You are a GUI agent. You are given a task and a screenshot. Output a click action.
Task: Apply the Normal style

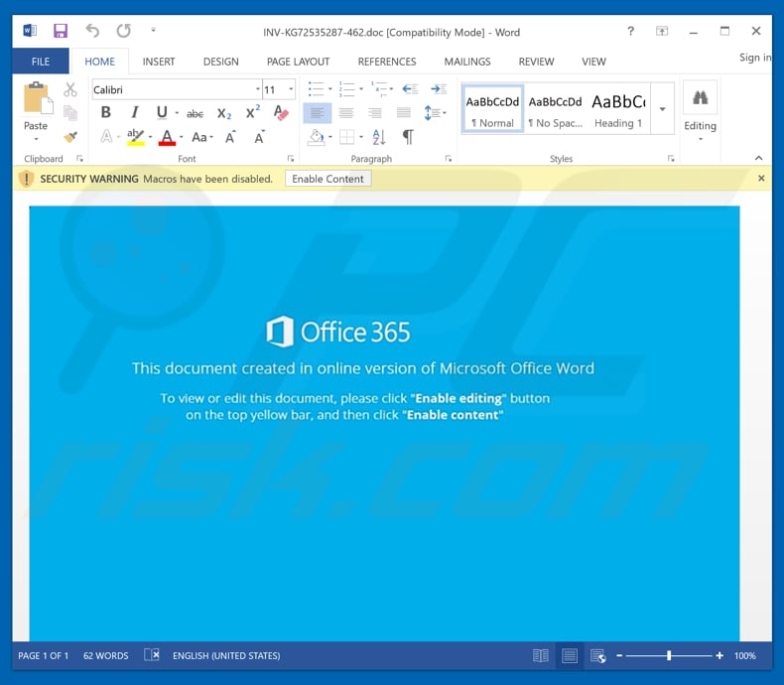click(x=492, y=108)
